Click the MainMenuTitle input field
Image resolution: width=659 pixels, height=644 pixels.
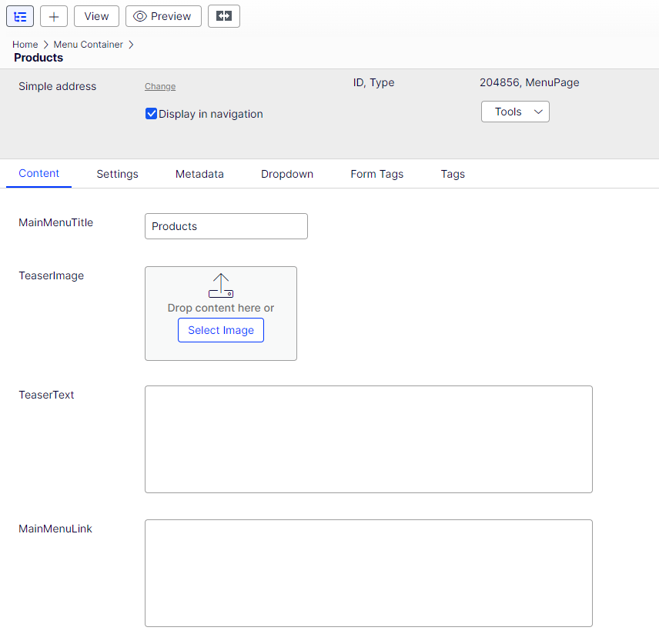(226, 226)
